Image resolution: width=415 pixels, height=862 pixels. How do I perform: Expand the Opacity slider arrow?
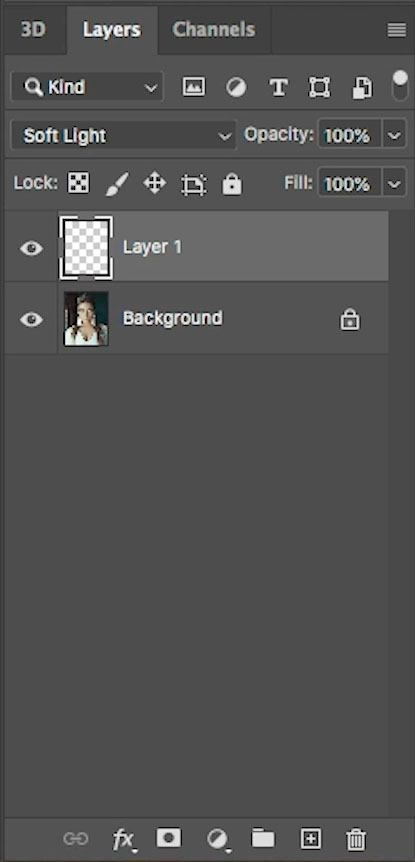394,135
